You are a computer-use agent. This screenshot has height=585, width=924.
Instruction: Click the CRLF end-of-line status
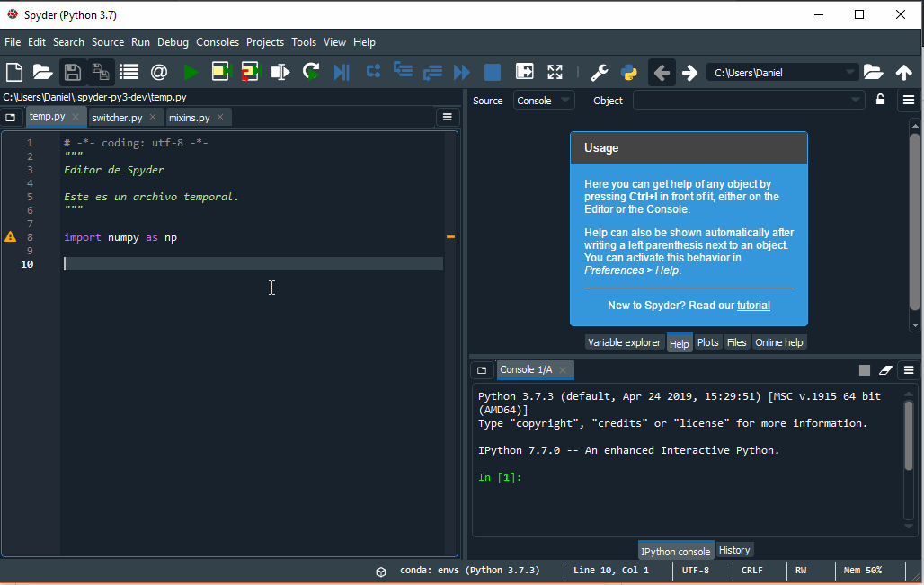coord(752,571)
